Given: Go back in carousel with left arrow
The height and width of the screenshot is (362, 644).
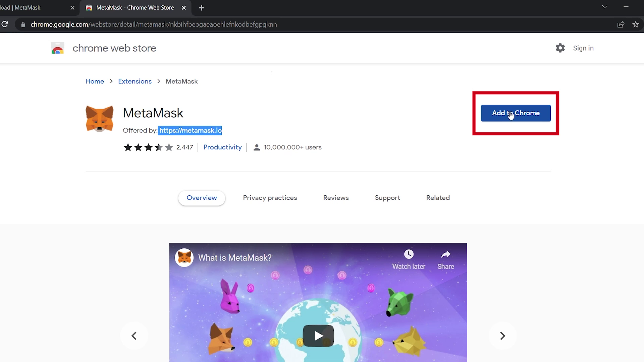Looking at the screenshot, I should [134, 336].
